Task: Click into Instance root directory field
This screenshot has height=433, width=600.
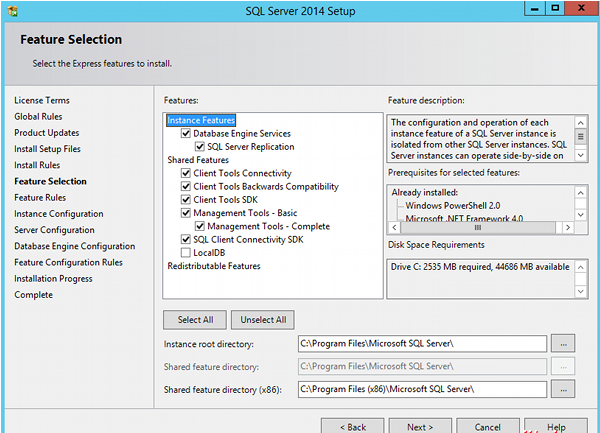Action: (422, 343)
